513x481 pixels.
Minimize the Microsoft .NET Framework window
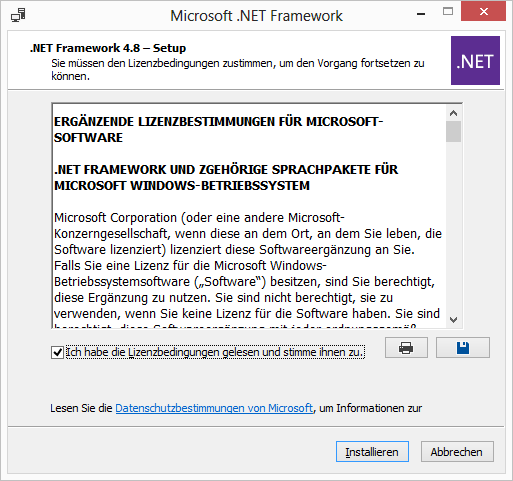421,14
